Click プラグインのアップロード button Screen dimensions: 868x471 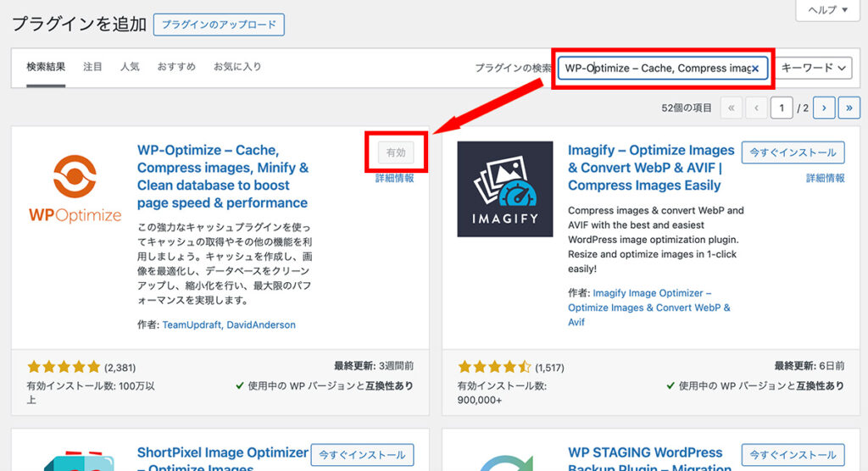tap(219, 25)
